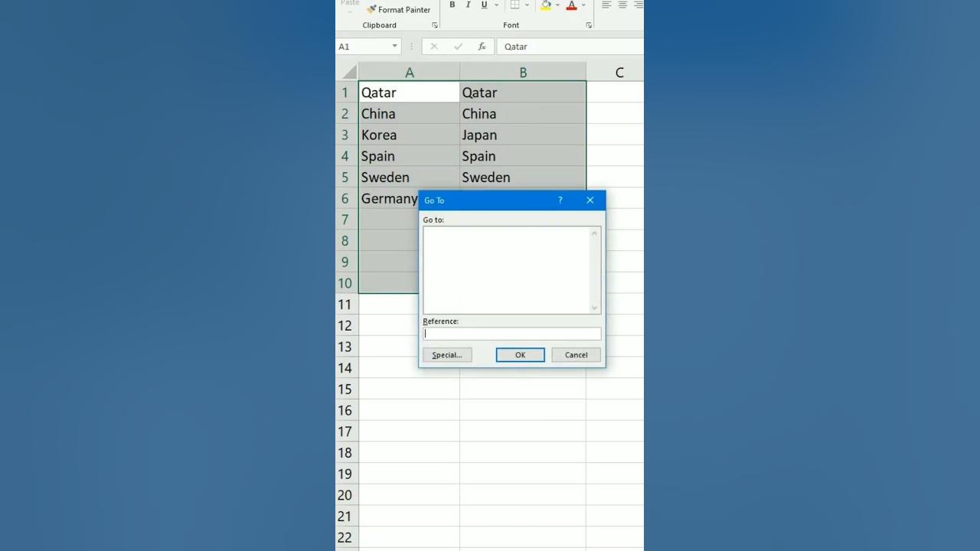The image size is (980, 551).
Task: Click the formula bar Cancel X icon
Action: [434, 47]
